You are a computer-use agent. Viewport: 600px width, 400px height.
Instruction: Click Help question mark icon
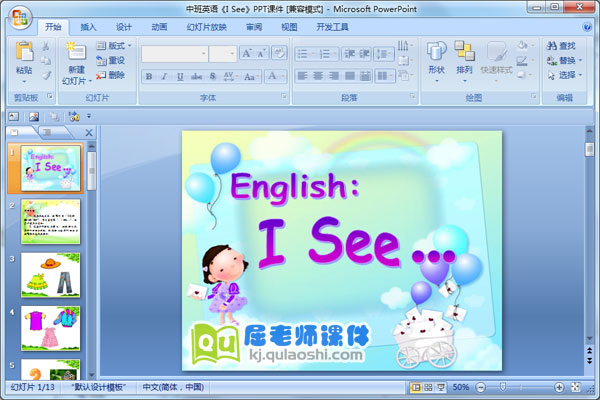click(586, 27)
